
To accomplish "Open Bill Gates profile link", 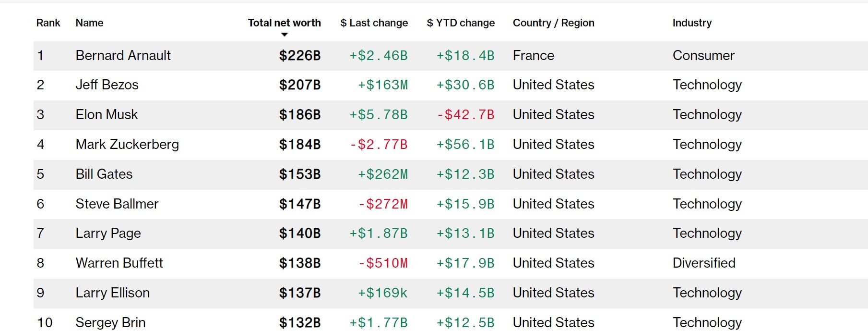I will point(104,174).
